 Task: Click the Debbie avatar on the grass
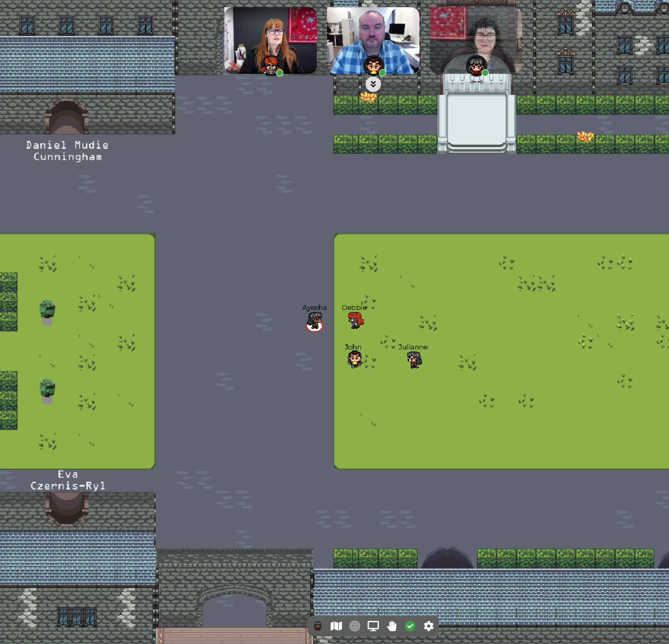(355, 321)
